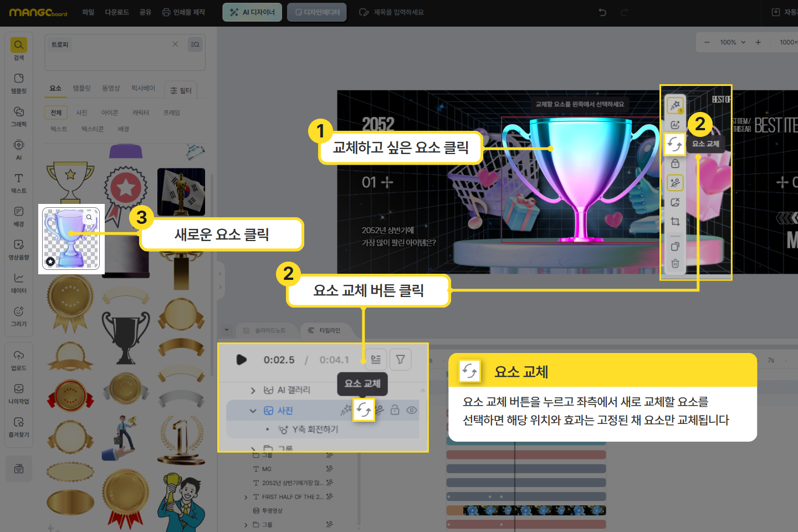Open the 텍스트 tool in left sidebar
798x532 pixels.
click(x=19, y=182)
